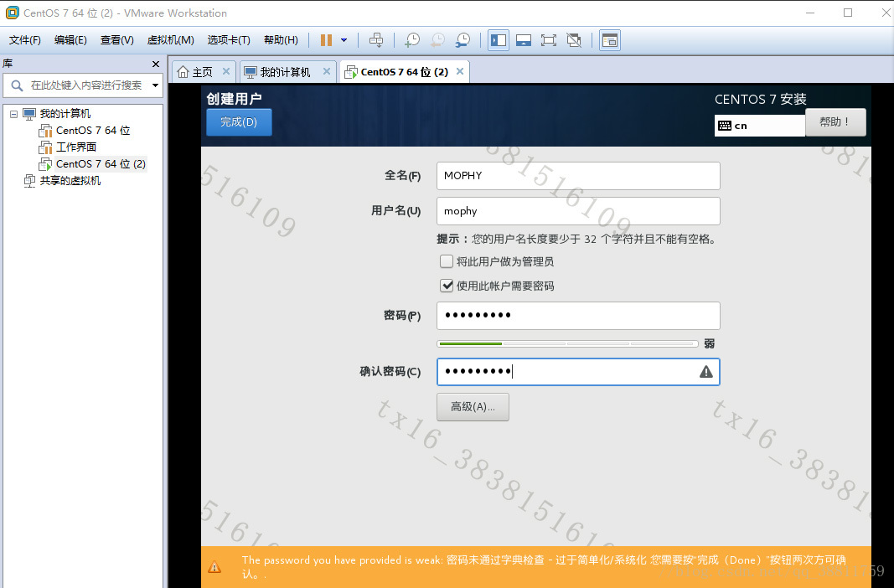Viewport: 894px width, 588px height.
Task: Close the 我的计算机 tab
Action: (327, 71)
